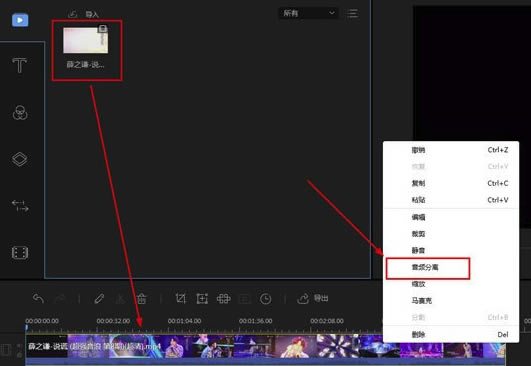Open the Overlays layers panel

point(20,159)
